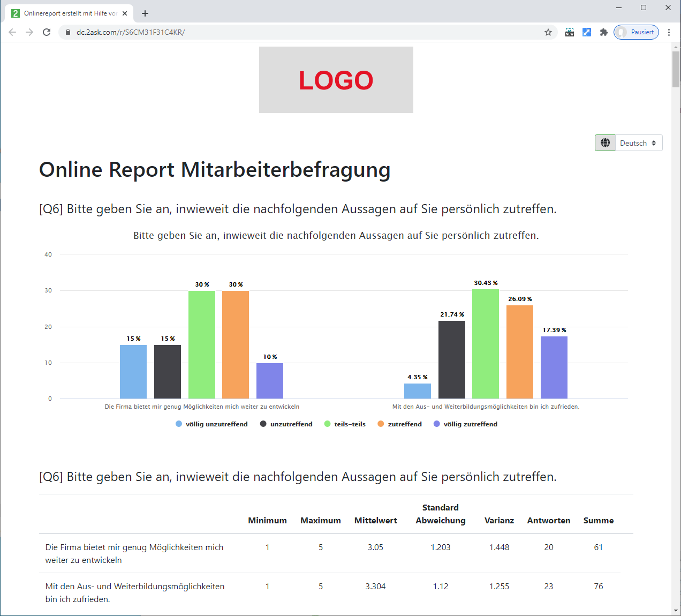Click the dark bar labeled 21.74 %

pyautogui.click(x=452, y=359)
